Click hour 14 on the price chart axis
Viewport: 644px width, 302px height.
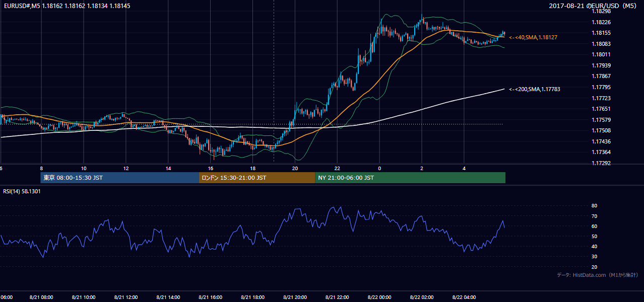(168, 168)
